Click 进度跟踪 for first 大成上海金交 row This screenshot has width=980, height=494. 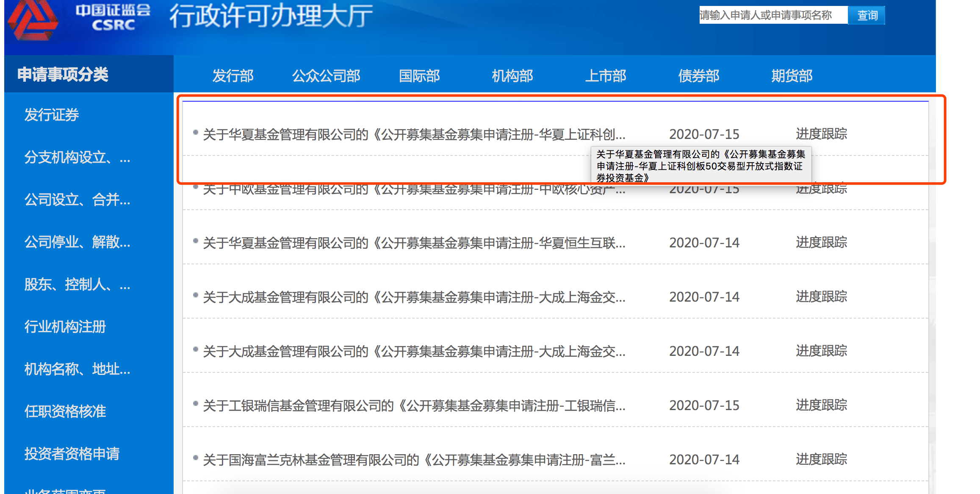pos(822,297)
